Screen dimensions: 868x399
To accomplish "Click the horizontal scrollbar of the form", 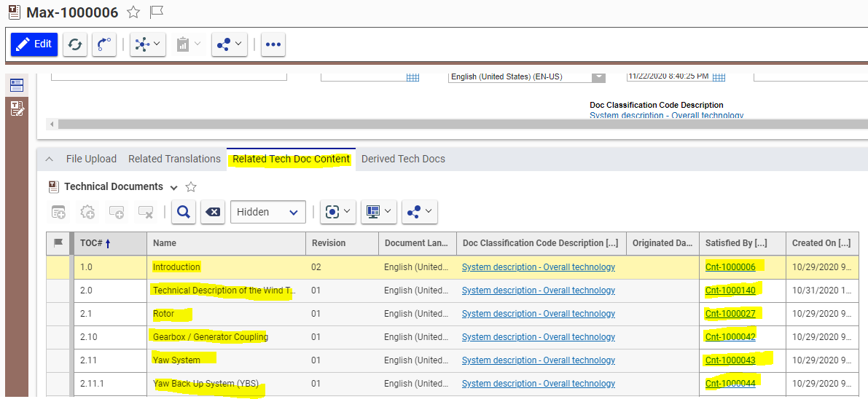I will click(x=462, y=124).
